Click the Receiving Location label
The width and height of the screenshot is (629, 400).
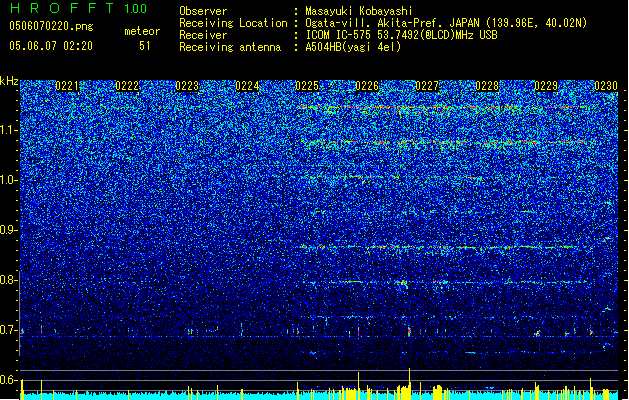tap(233, 23)
